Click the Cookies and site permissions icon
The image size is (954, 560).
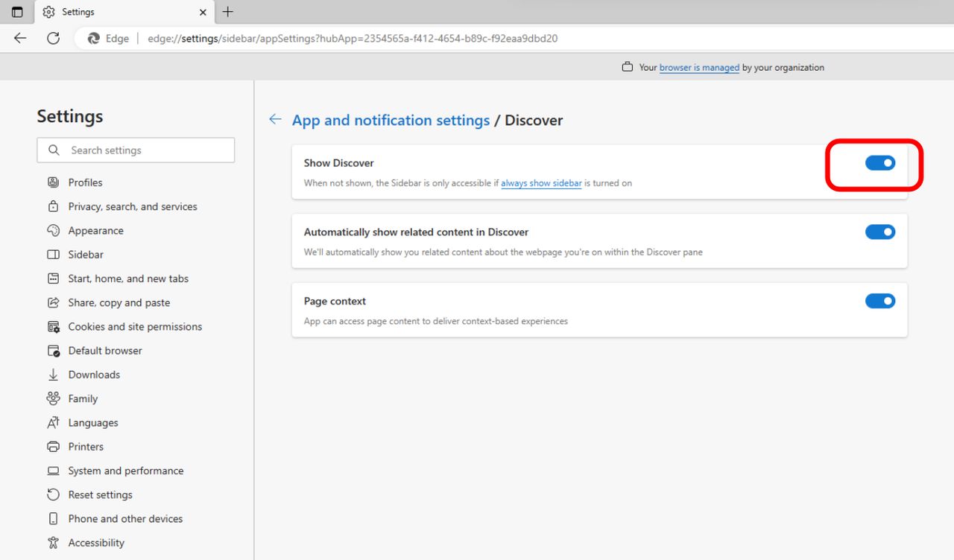click(x=53, y=326)
